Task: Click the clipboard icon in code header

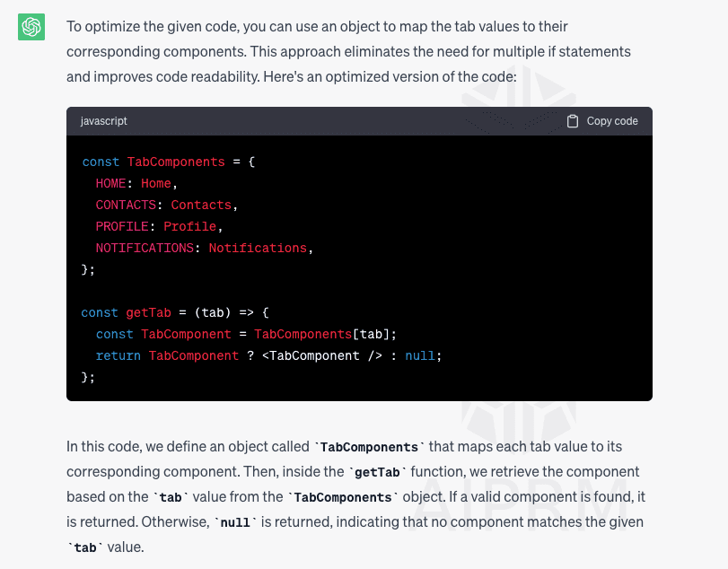Action: pyautogui.click(x=573, y=121)
